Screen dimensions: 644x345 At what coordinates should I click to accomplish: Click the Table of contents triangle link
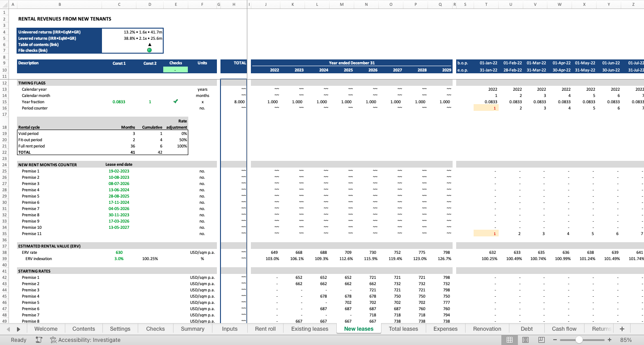click(x=149, y=44)
